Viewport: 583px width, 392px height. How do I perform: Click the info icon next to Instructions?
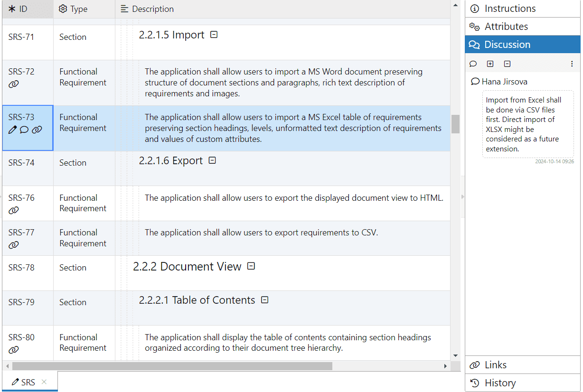[x=474, y=9]
